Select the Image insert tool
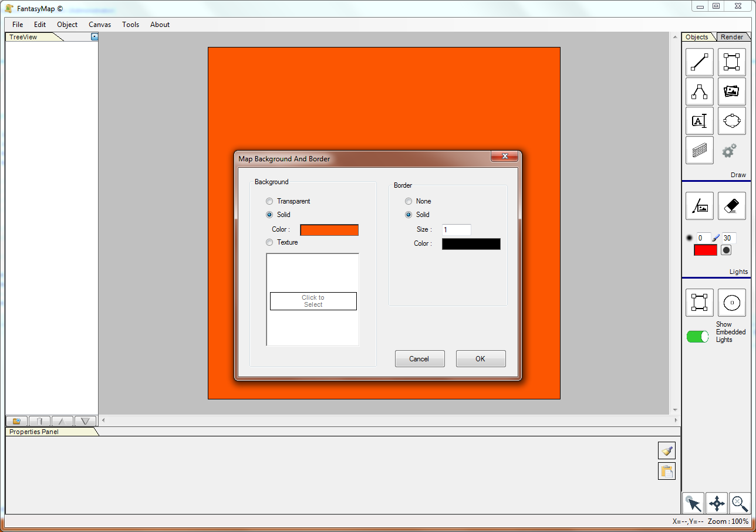The height and width of the screenshot is (532, 756). pyautogui.click(x=731, y=92)
